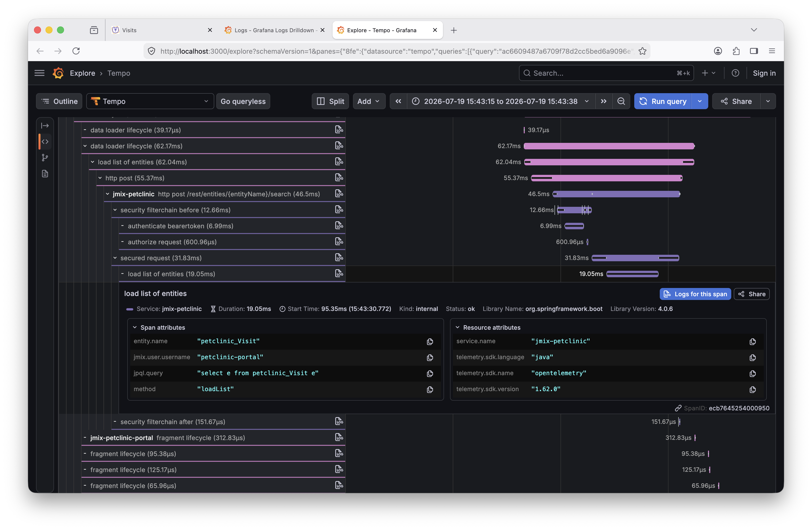Click Go queryless button
This screenshot has width=812, height=530.
tap(243, 101)
